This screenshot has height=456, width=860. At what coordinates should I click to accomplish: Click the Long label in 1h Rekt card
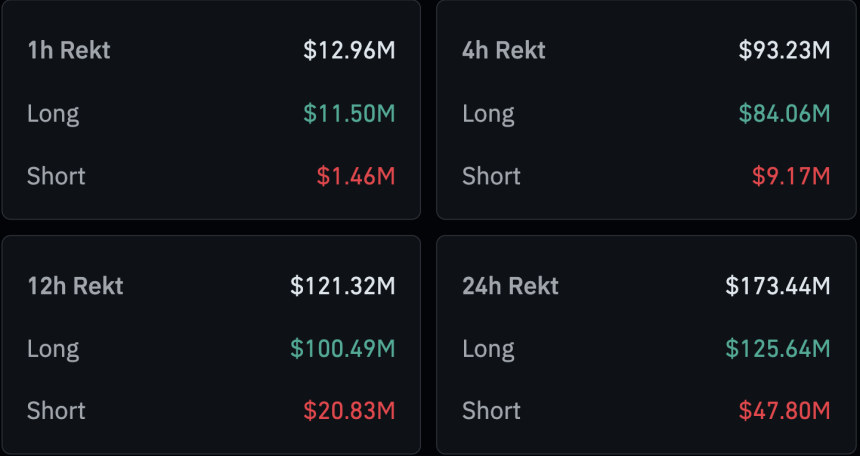coord(53,114)
